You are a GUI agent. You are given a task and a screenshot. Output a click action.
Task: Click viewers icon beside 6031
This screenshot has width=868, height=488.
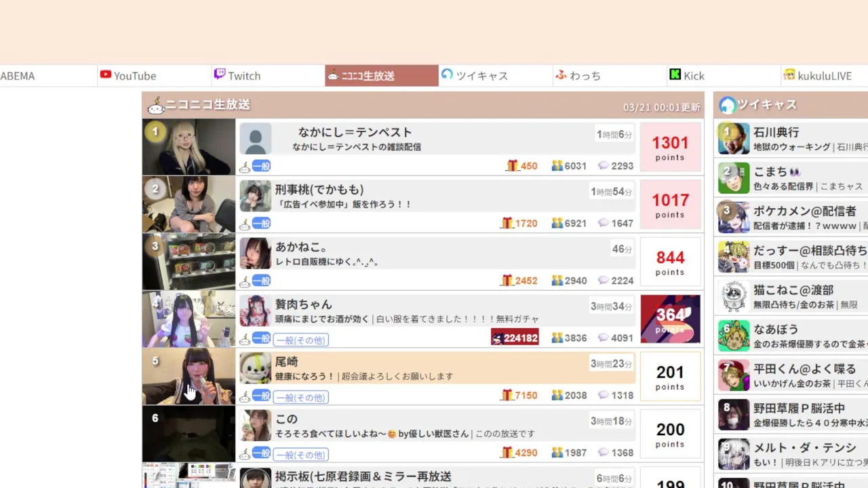click(x=557, y=166)
